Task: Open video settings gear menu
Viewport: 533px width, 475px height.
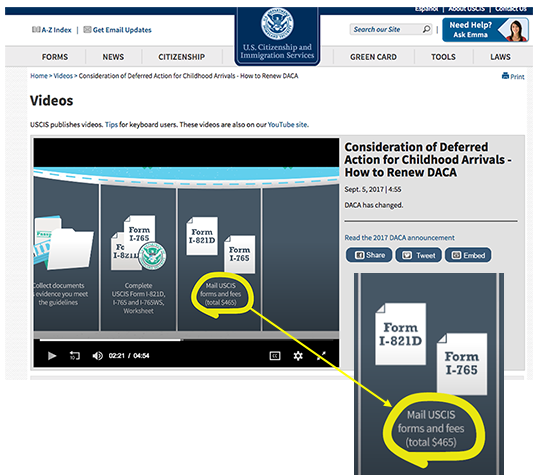Action: coord(298,356)
